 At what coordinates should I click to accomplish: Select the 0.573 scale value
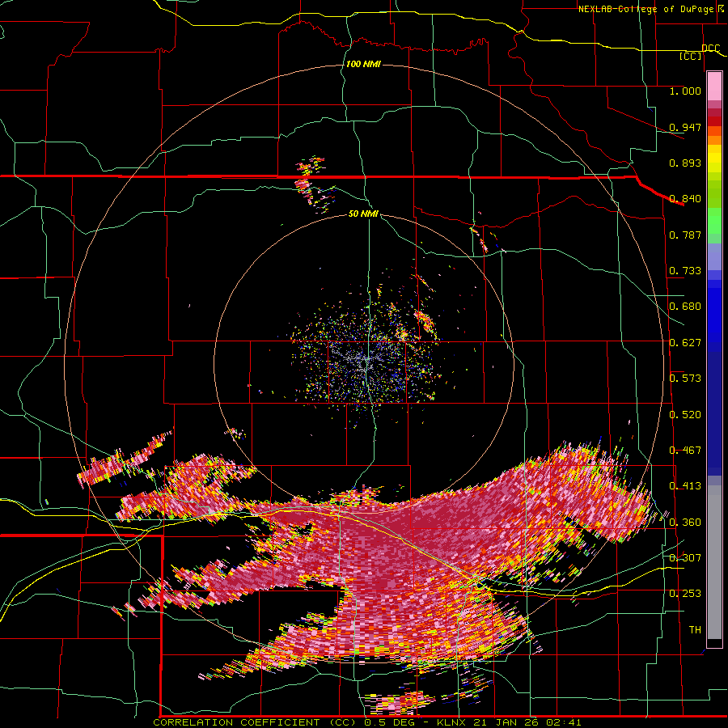click(x=685, y=379)
